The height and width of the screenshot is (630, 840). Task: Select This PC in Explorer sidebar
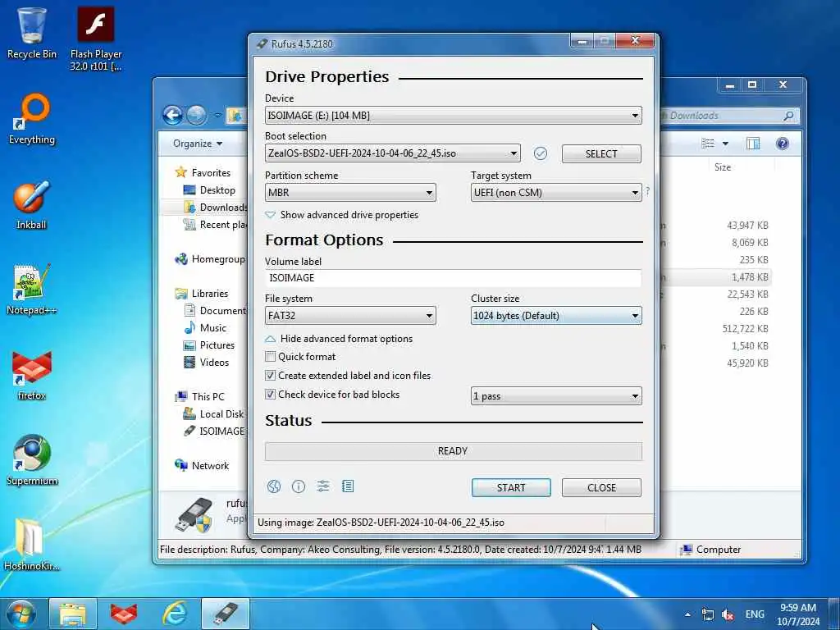[200, 397]
